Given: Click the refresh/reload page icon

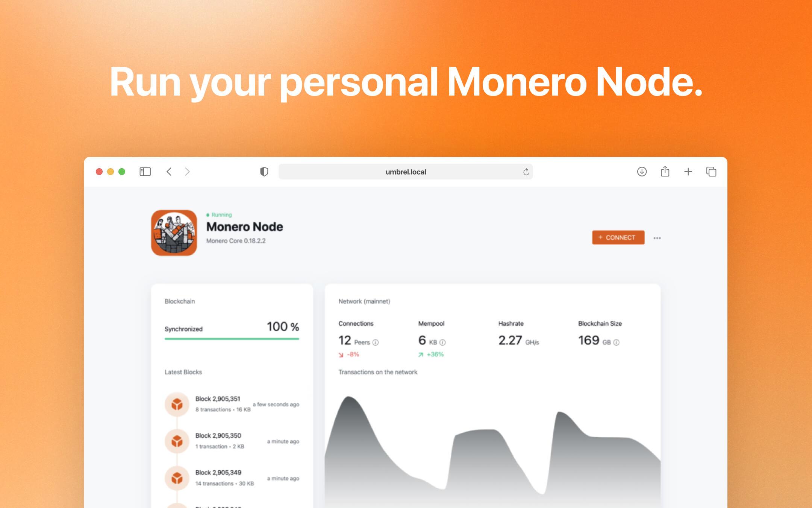Looking at the screenshot, I should click(525, 171).
